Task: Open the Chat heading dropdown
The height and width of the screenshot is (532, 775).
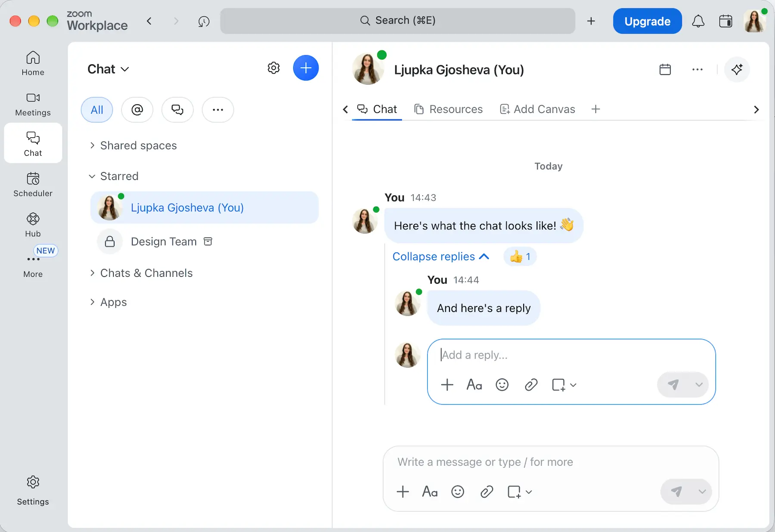Action: click(108, 69)
